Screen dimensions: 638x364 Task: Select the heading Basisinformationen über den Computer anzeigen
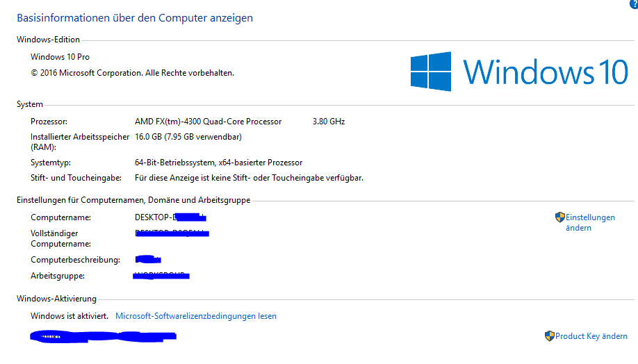point(135,18)
